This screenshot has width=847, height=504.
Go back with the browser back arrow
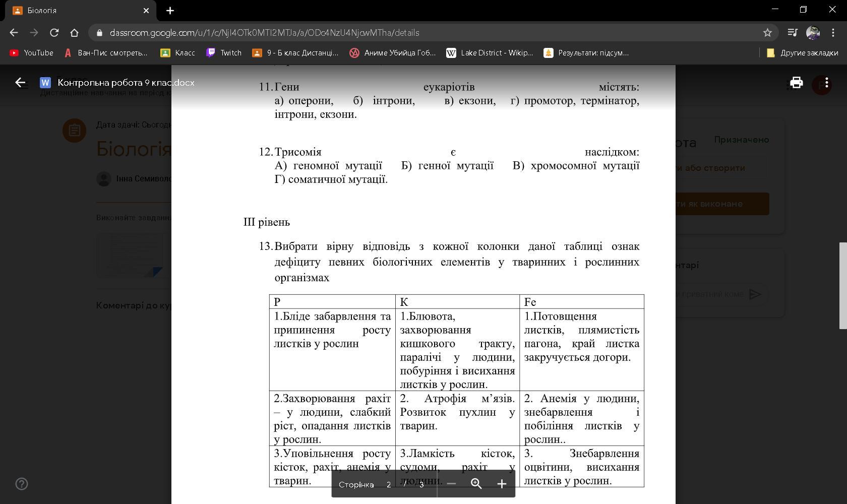coord(14,33)
